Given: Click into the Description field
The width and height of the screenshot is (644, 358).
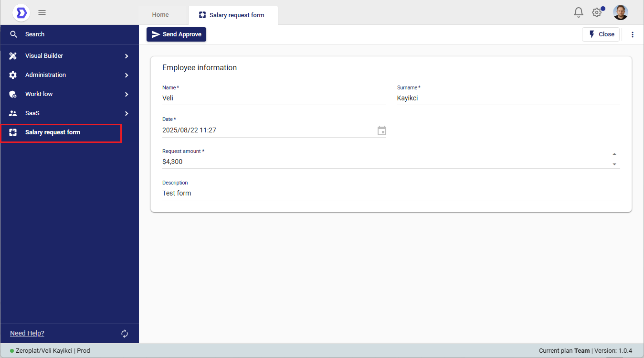Looking at the screenshot, I should (x=391, y=194).
